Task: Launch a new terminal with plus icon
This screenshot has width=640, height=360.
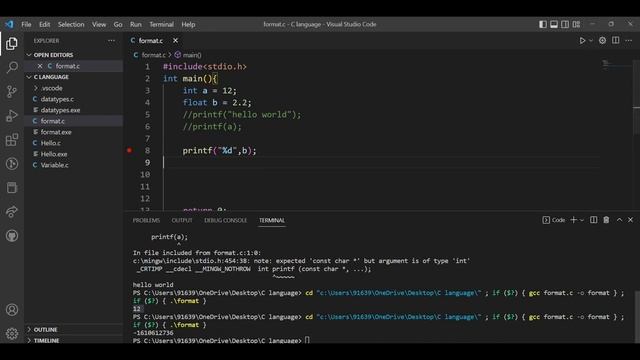Action: [x=573, y=220]
